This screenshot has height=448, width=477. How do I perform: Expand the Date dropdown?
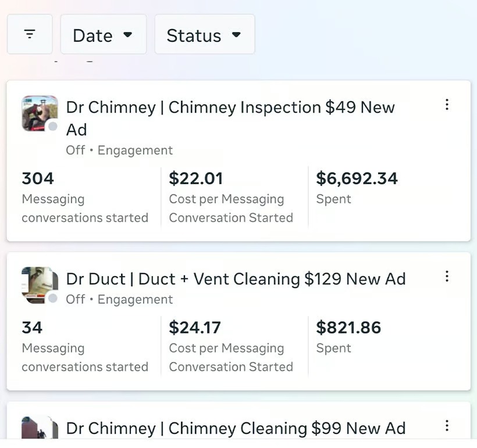[x=103, y=35]
